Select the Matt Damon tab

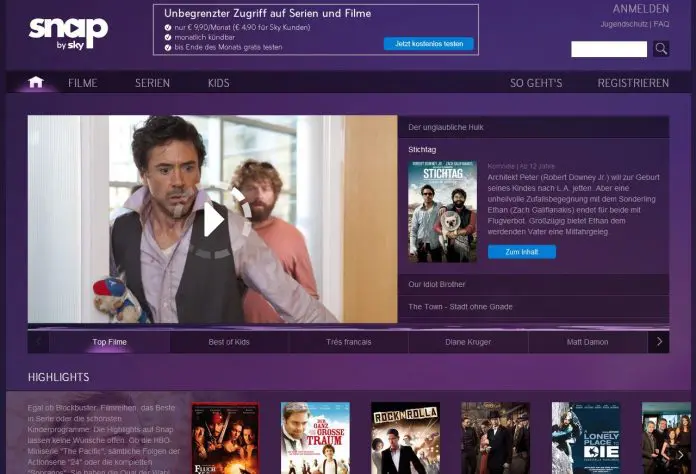(x=587, y=342)
